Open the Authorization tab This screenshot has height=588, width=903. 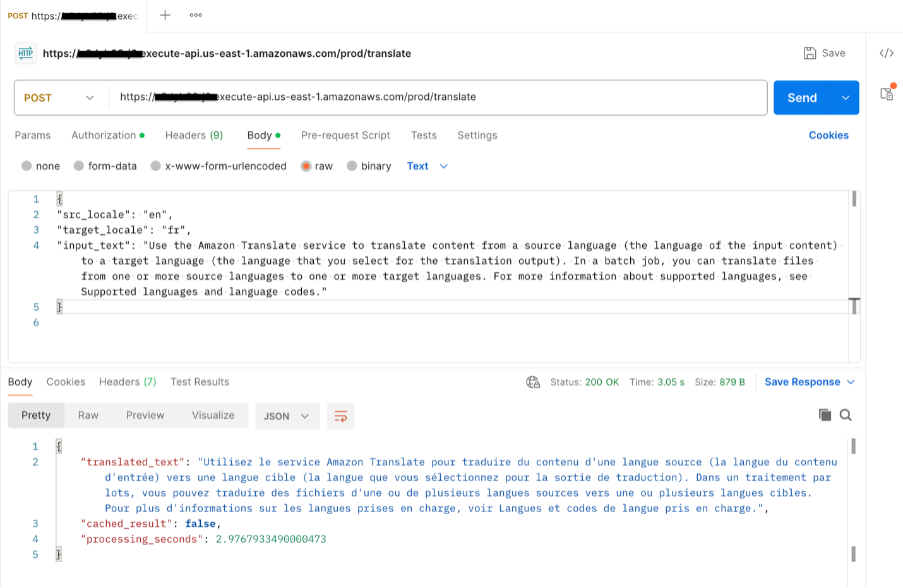[108, 135]
